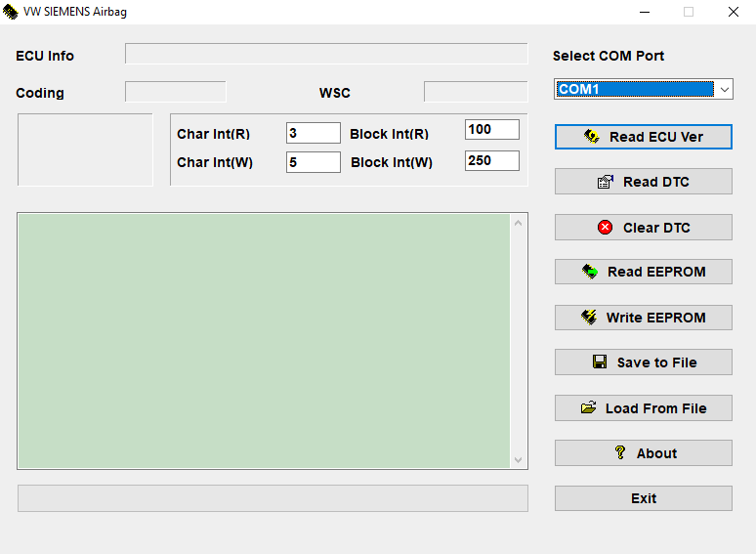Click the Save to File button label
This screenshot has width=756, height=554.
point(657,362)
